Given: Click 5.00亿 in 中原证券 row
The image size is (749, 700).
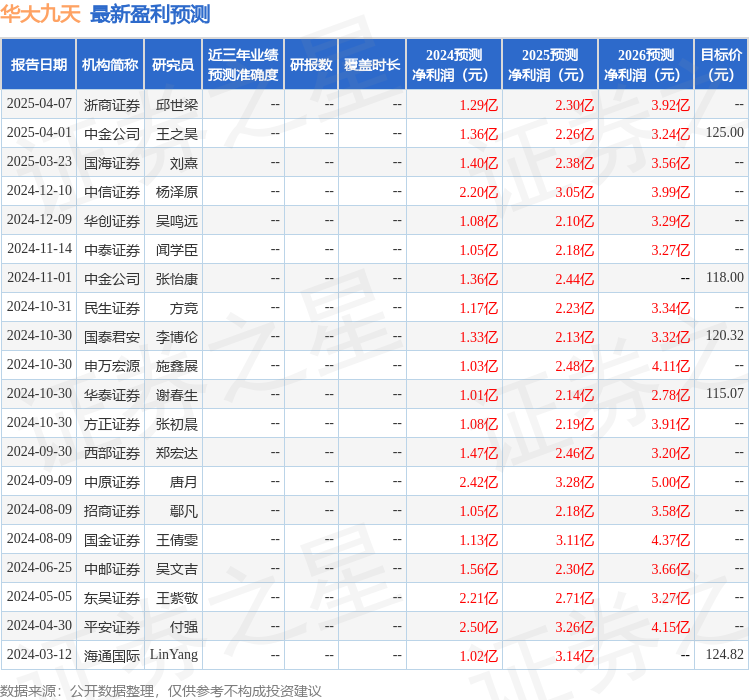Looking at the screenshot, I should [671, 482].
